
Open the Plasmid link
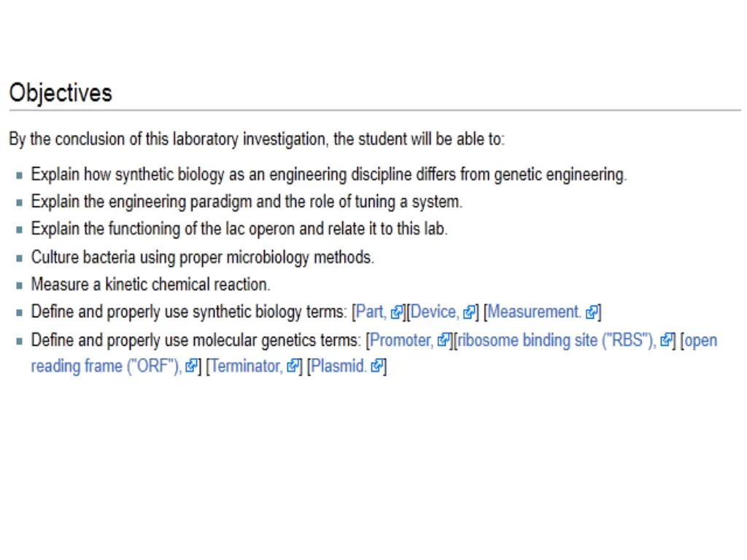click(x=338, y=366)
